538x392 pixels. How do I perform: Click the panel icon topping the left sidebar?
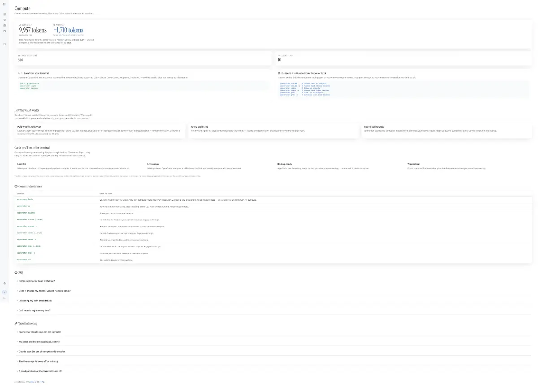(x=4, y=4)
